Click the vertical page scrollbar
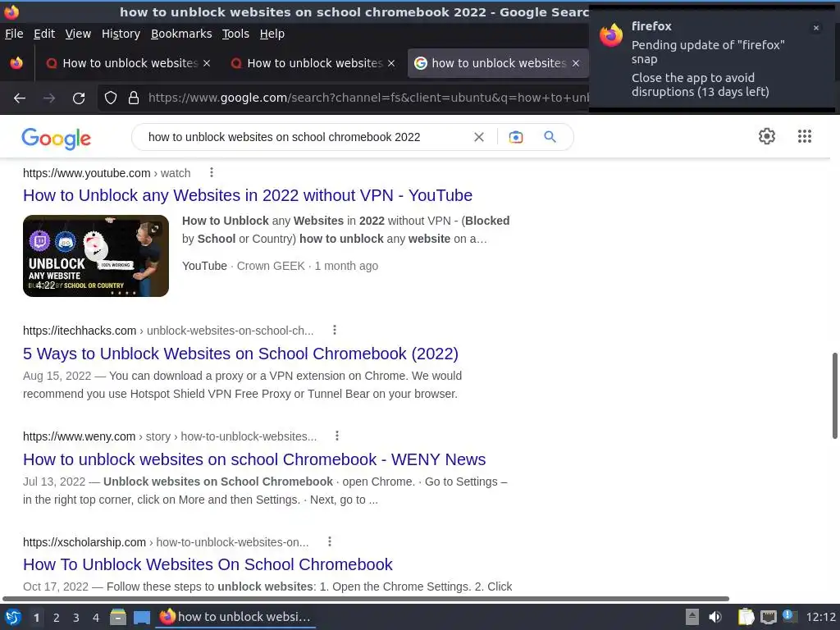Screen dimensions: 840x630 pyautogui.click(x=834, y=396)
